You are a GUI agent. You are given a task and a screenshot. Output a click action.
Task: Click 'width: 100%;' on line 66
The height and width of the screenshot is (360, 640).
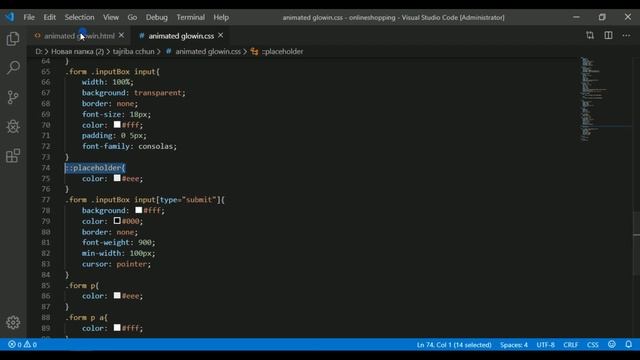point(107,82)
